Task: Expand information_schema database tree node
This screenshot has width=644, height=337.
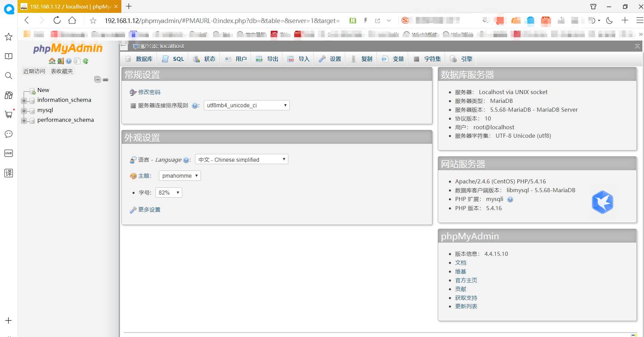Action: 24,100
